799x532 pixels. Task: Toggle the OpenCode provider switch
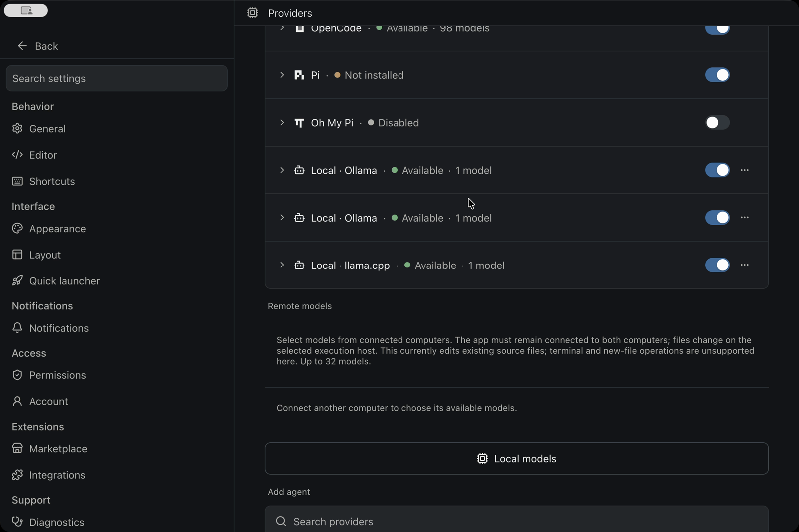coord(717,30)
